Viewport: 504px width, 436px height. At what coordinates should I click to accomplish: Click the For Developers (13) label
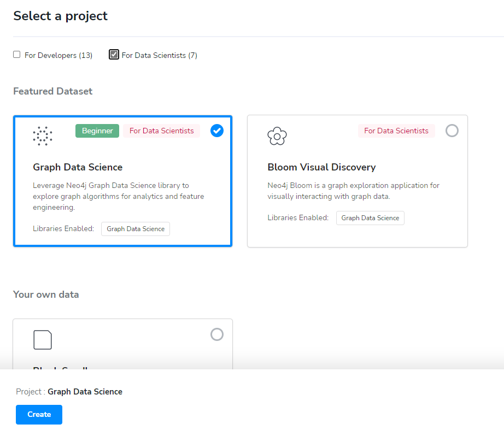click(58, 55)
